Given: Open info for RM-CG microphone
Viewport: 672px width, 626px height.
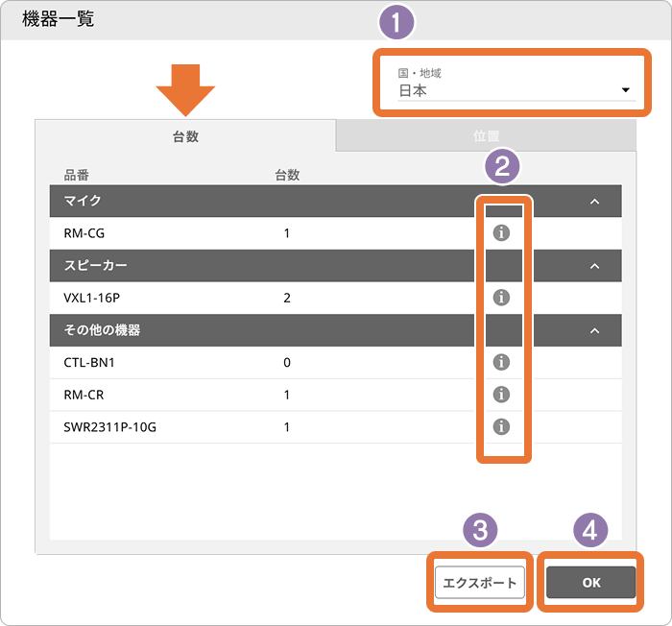Looking at the screenshot, I should coord(501,232).
